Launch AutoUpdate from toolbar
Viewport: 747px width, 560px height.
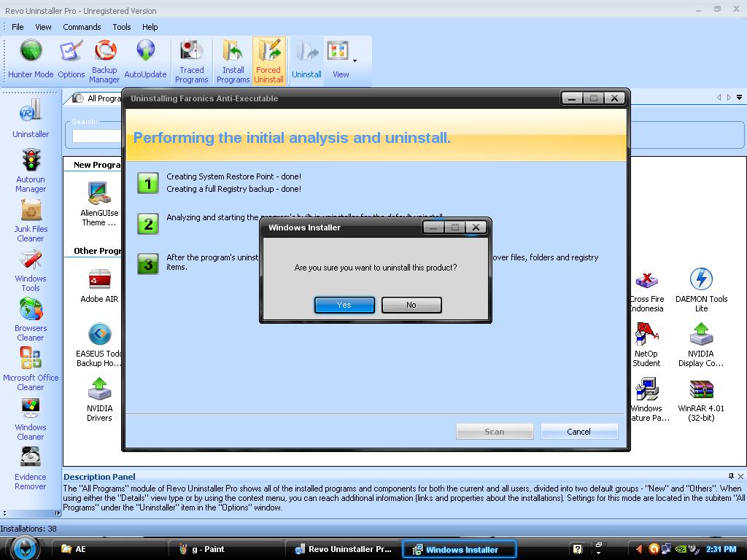click(x=145, y=59)
